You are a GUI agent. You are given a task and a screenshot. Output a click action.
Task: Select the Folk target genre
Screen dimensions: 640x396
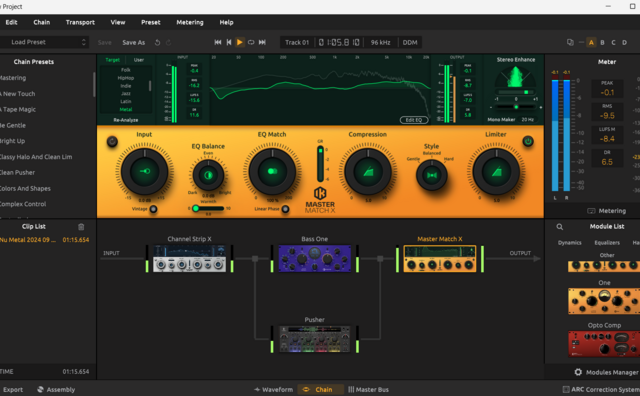(126, 70)
